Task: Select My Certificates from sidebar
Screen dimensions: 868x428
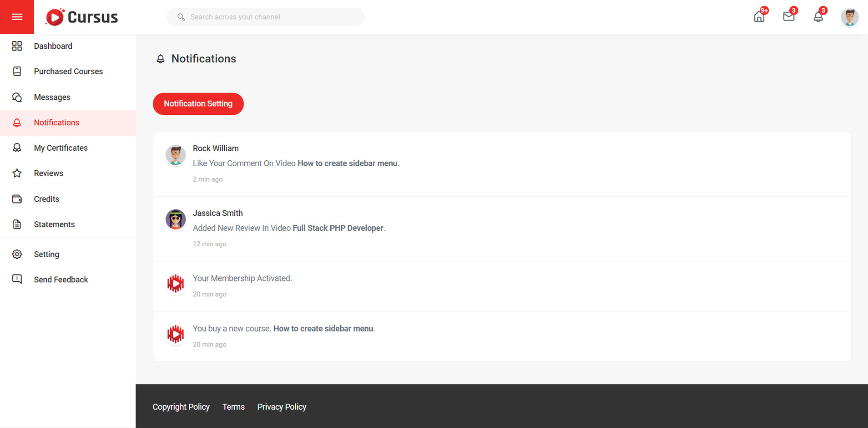Action: (x=61, y=148)
